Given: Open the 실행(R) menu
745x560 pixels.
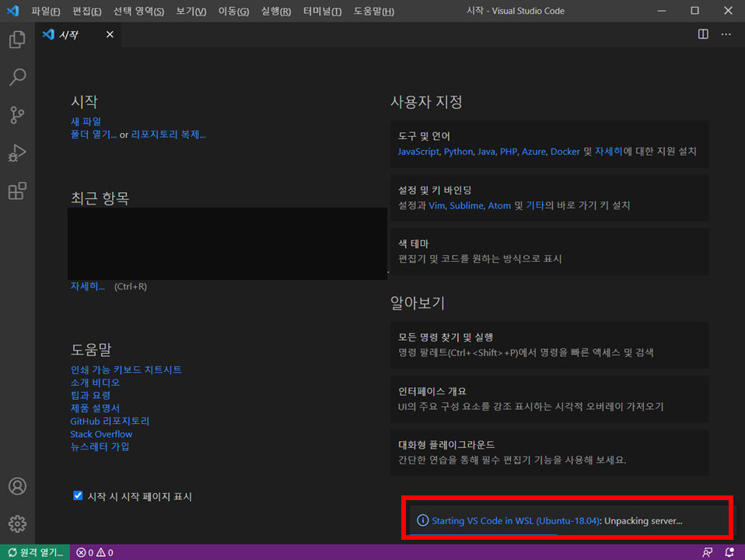Looking at the screenshot, I should [275, 11].
